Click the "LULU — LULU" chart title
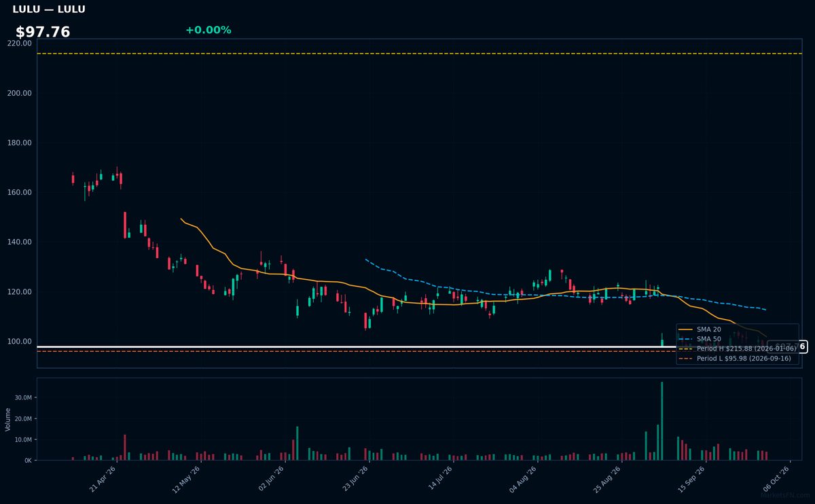Viewport: 815px width, 504px height. [x=49, y=10]
